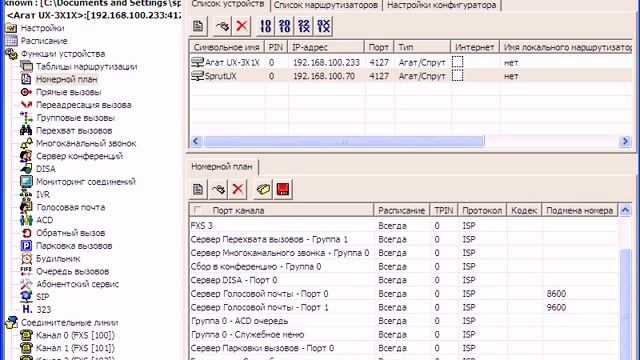This screenshot has width=640, height=360.
Task: Select ACD in the function tree
Action: pos(44,220)
